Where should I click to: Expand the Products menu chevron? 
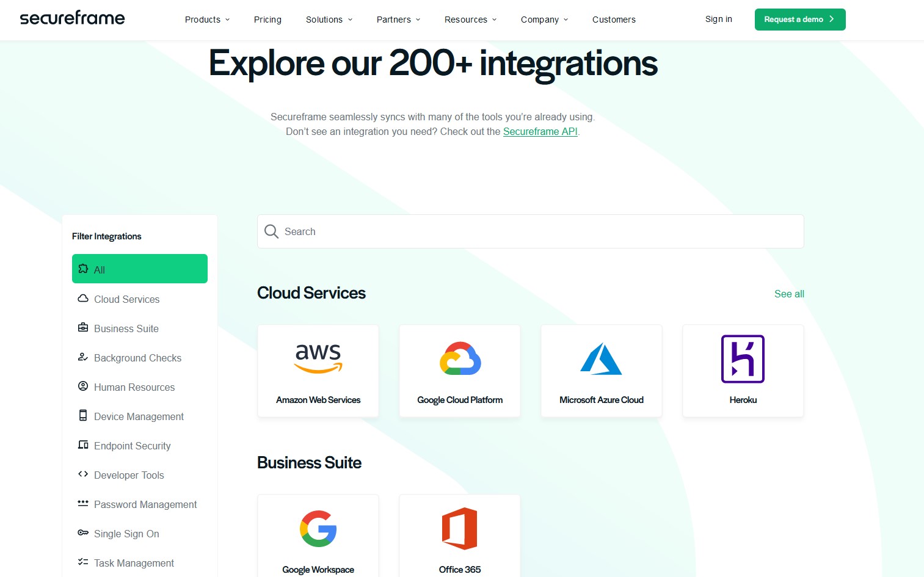point(228,20)
